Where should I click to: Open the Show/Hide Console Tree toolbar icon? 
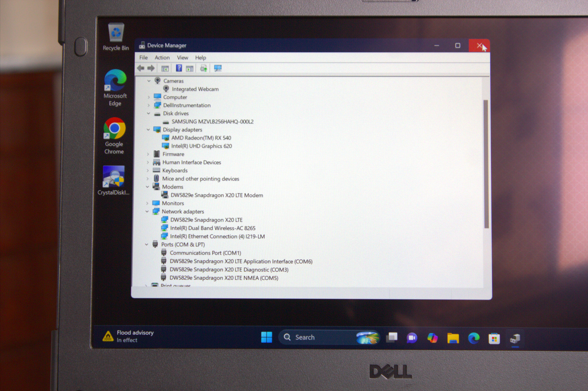click(x=165, y=68)
